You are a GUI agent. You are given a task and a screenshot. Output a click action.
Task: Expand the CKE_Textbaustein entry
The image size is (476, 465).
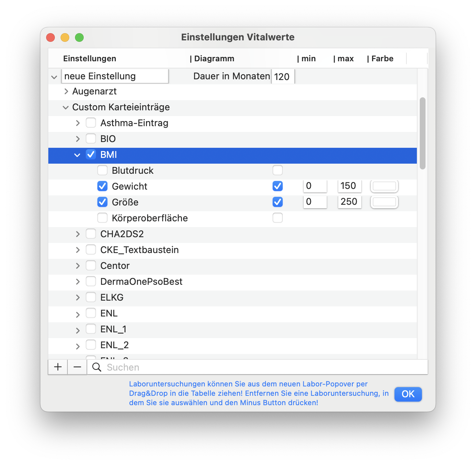pos(78,250)
